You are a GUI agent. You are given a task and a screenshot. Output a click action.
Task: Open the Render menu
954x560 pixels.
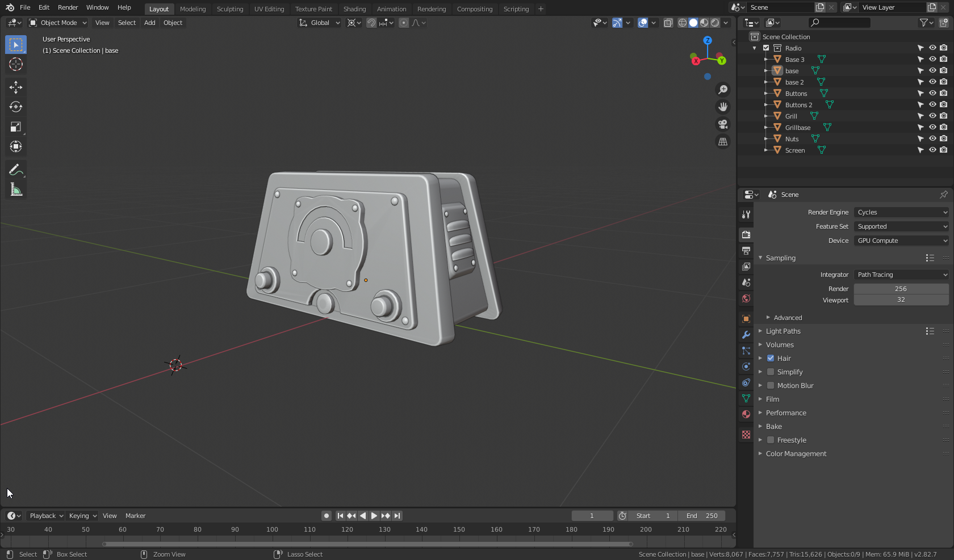point(68,7)
